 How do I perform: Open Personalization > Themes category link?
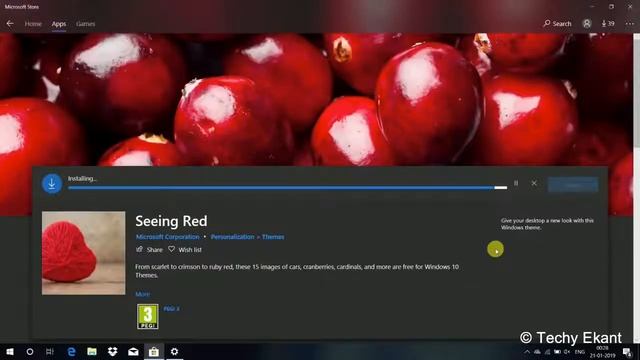[247, 237]
